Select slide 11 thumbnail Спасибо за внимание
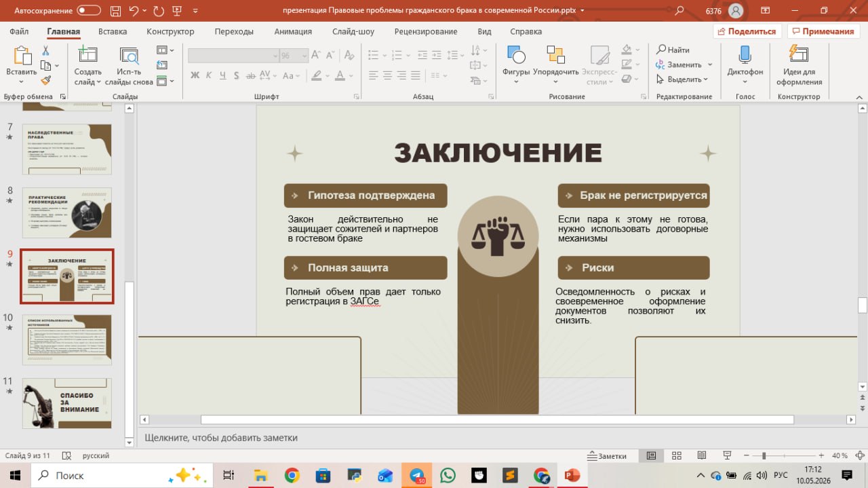The height and width of the screenshot is (488, 868). pyautogui.click(x=66, y=403)
